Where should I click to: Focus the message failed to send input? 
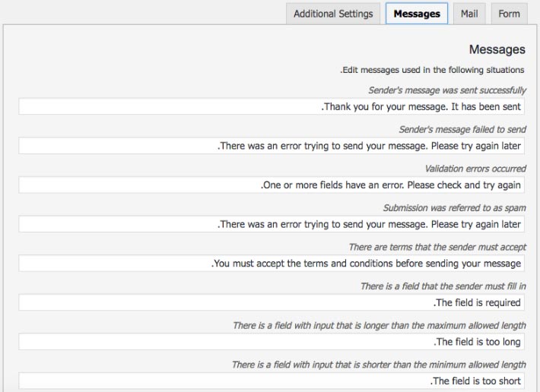pos(272,146)
